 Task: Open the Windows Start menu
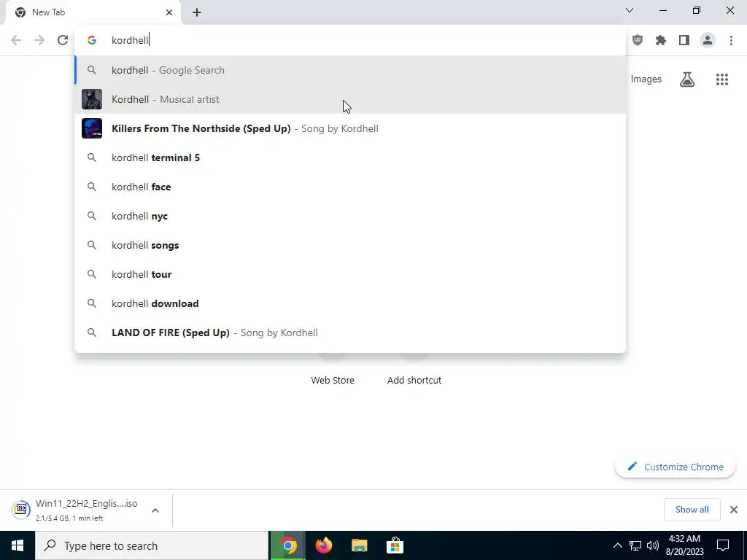click(x=18, y=545)
